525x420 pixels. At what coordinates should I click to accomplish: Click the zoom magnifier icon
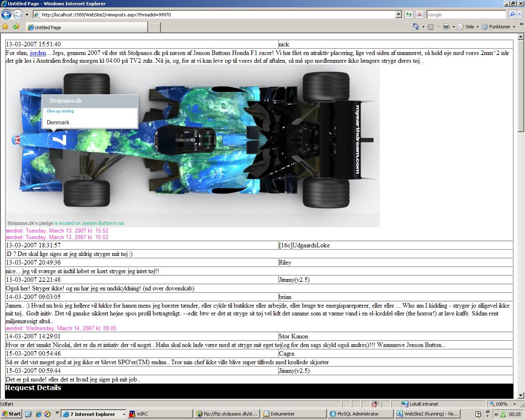point(492,404)
